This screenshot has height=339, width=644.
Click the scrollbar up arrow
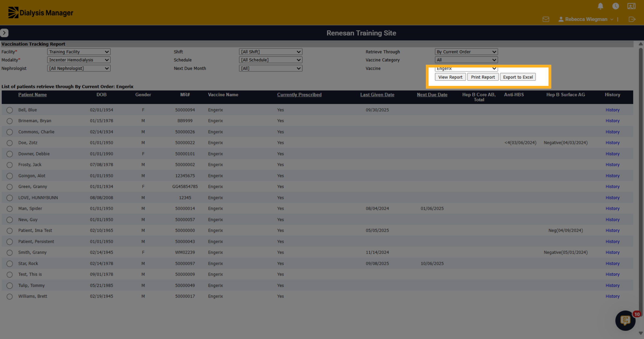(641, 44)
